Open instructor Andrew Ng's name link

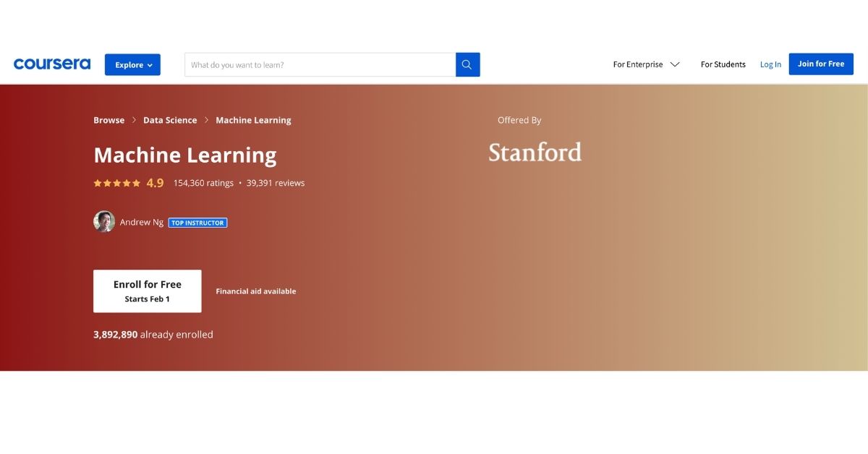[142, 222]
